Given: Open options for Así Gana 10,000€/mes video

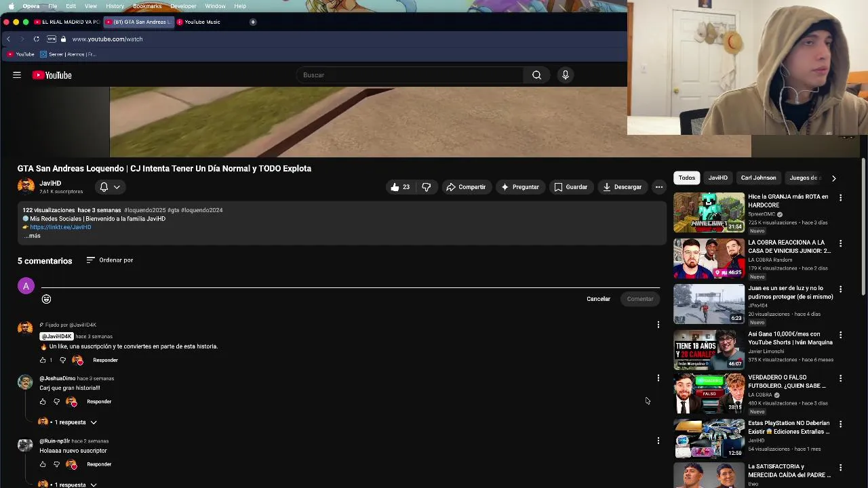Looking at the screenshot, I should point(840,335).
